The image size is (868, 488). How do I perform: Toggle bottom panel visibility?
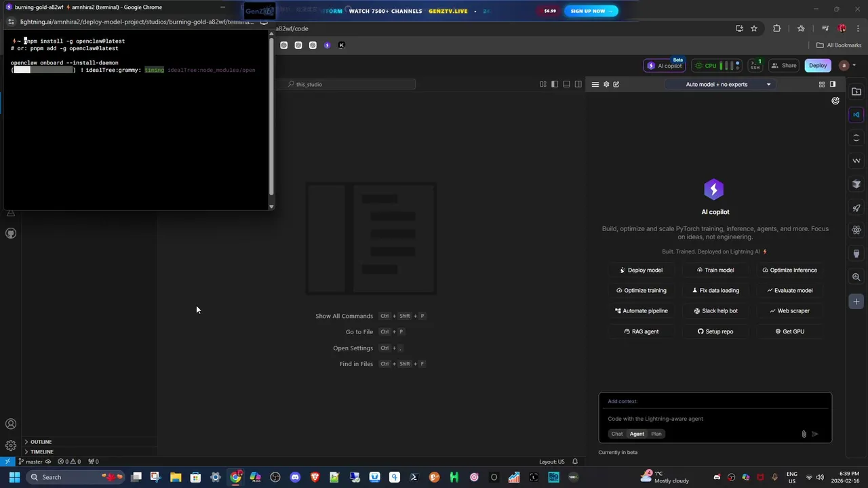[x=566, y=84]
